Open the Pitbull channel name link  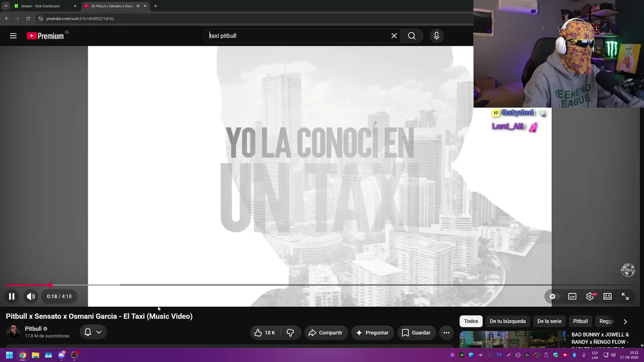tap(33, 329)
